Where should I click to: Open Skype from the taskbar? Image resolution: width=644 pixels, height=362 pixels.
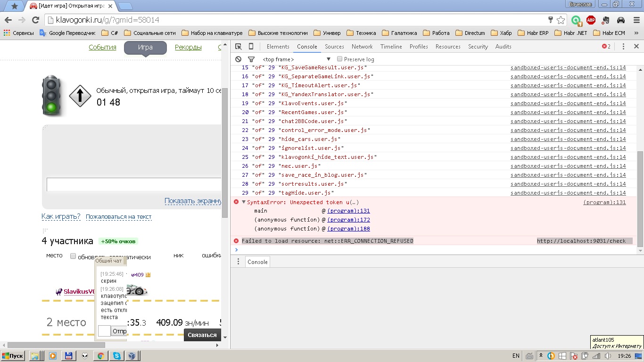(x=116, y=356)
